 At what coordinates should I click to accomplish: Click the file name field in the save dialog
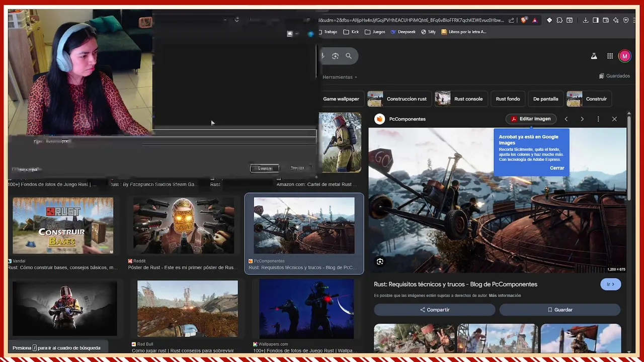coord(180,133)
